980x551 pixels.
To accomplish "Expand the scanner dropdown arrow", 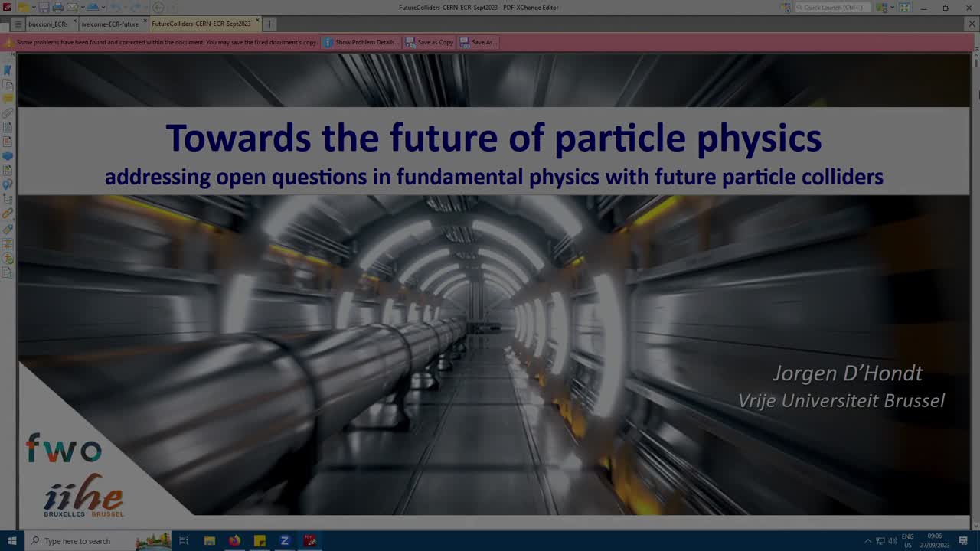I will click(103, 8).
